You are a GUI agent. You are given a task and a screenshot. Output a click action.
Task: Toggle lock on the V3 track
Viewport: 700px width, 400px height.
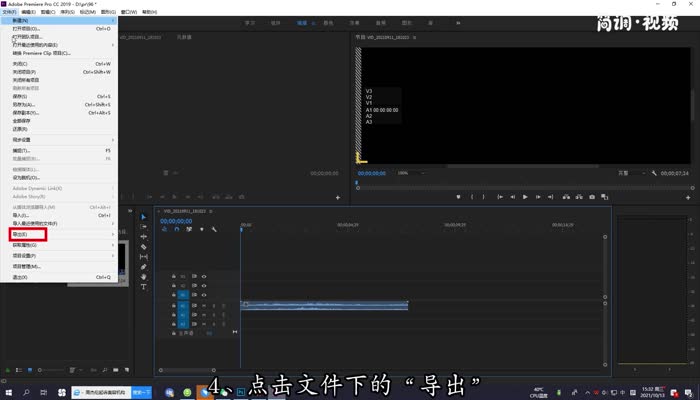pyautogui.click(x=173, y=276)
